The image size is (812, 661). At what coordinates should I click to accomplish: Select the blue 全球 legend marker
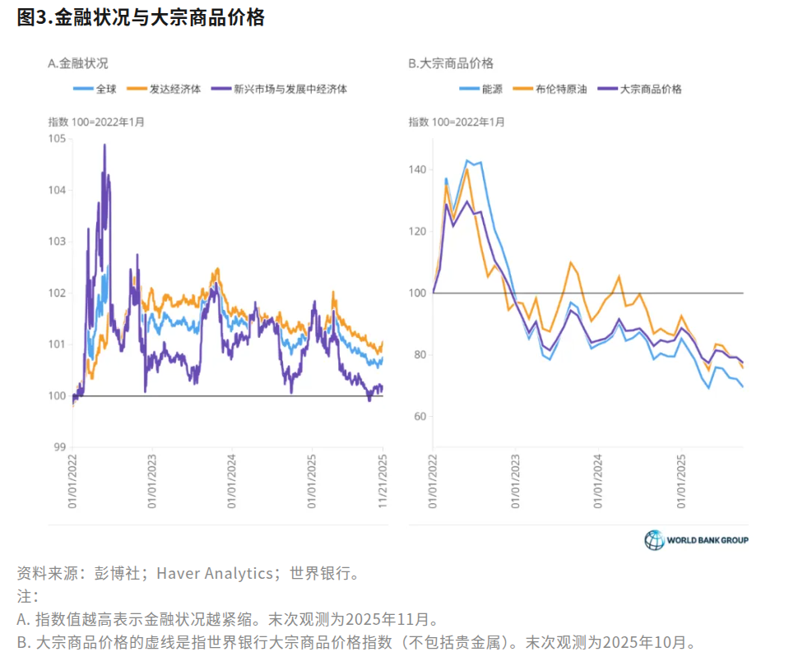coord(83,89)
